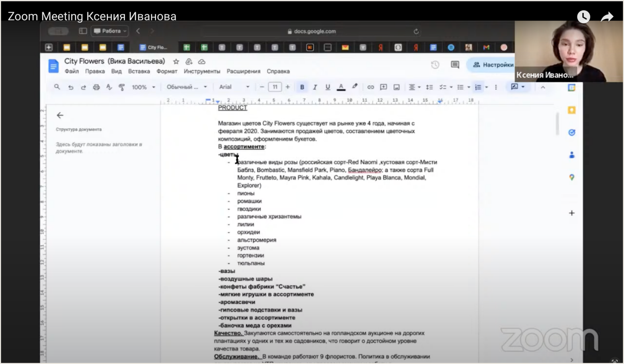Screen dimensions: 624x364
Task: Open the Правка menu
Action: [x=95, y=71]
